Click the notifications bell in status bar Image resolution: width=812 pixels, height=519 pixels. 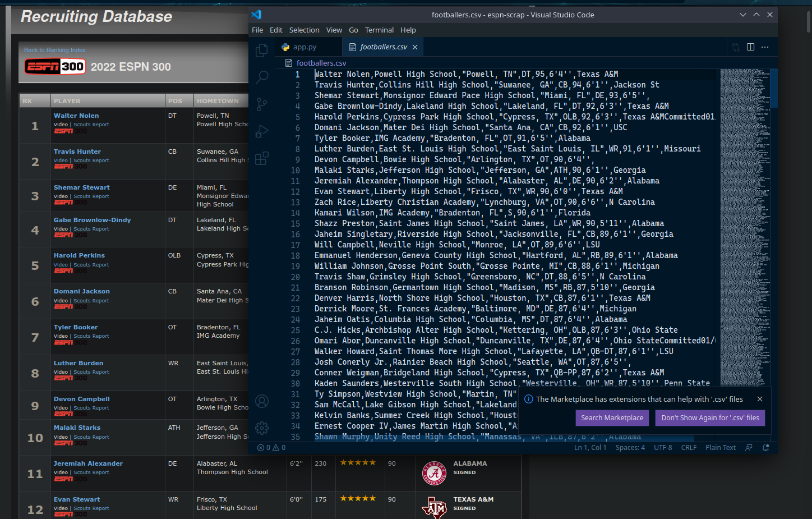click(x=765, y=448)
